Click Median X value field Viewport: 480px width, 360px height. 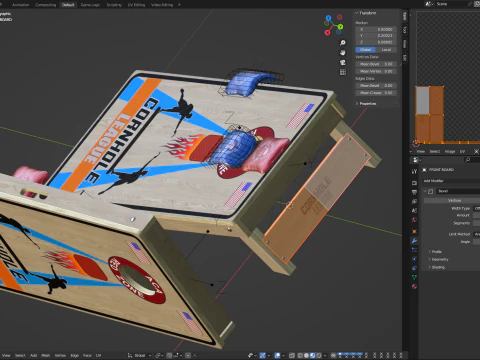(x=376, y=29)
